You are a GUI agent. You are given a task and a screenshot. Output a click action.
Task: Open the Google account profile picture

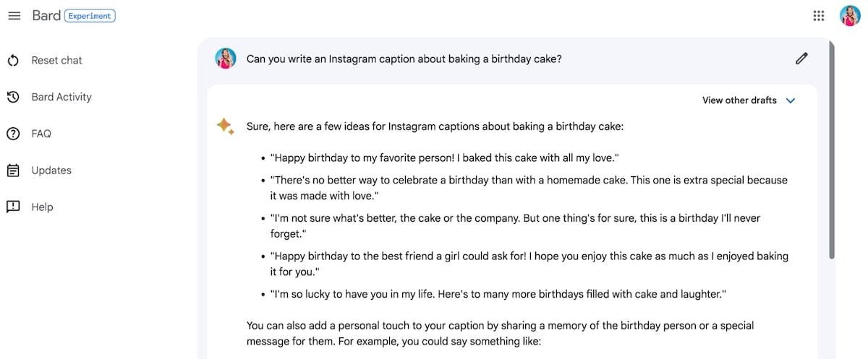849,16
